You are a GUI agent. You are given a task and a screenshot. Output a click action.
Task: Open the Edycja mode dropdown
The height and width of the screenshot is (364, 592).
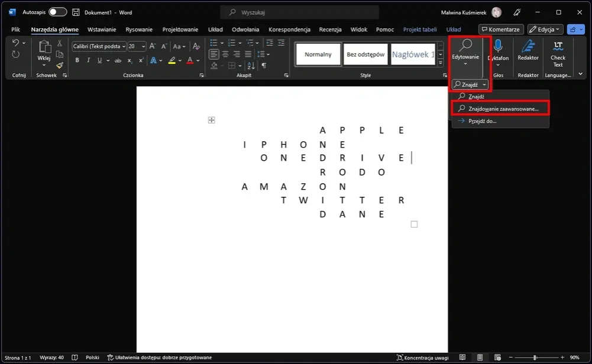click(545, 30)
